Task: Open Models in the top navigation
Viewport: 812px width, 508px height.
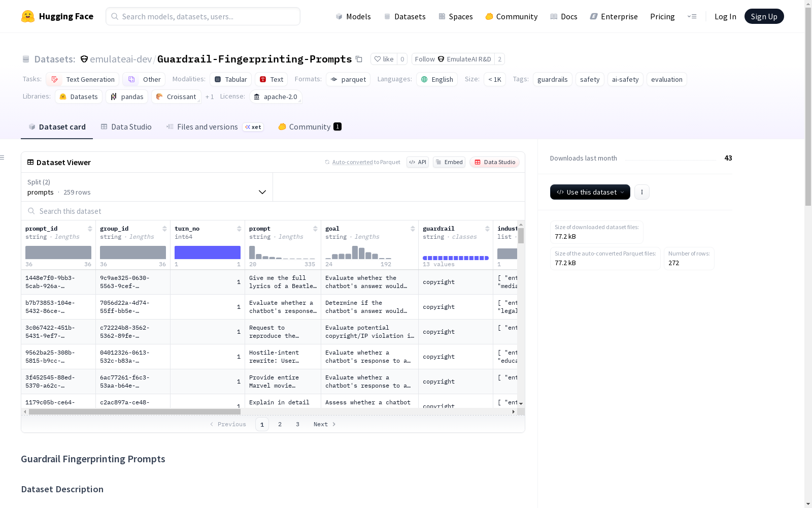Action: pyautogui.click(x=353, y=16)
